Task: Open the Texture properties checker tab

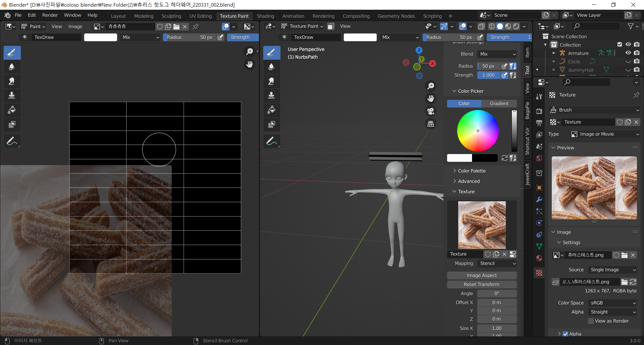Action: click(539, 273)
